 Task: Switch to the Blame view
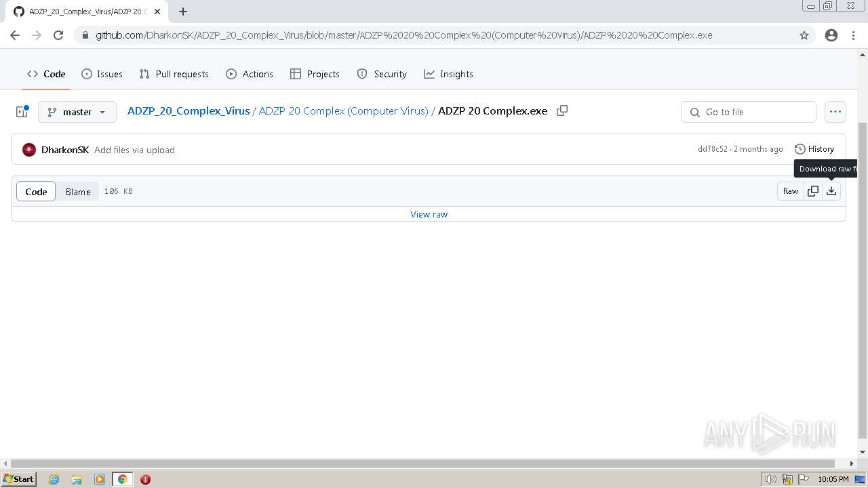78,192
